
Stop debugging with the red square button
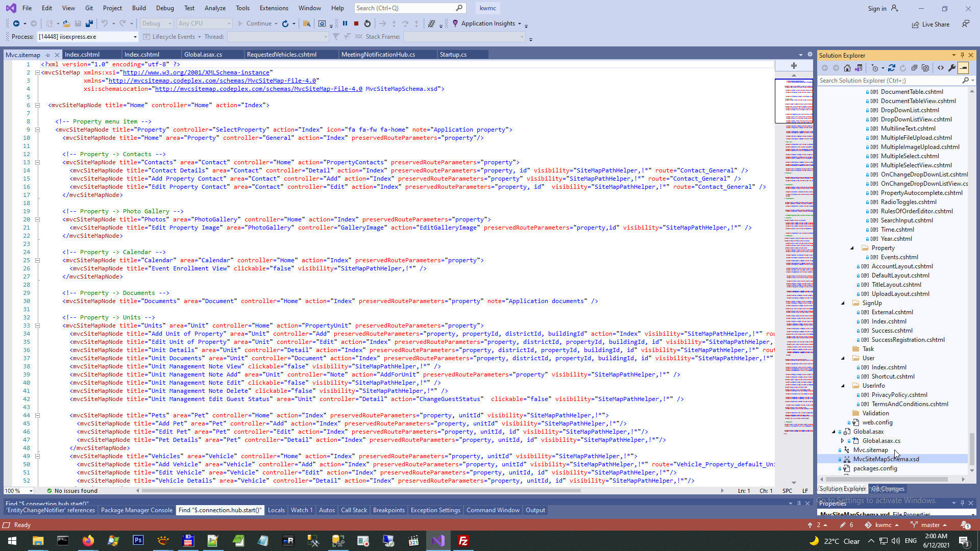click(356, 23)
